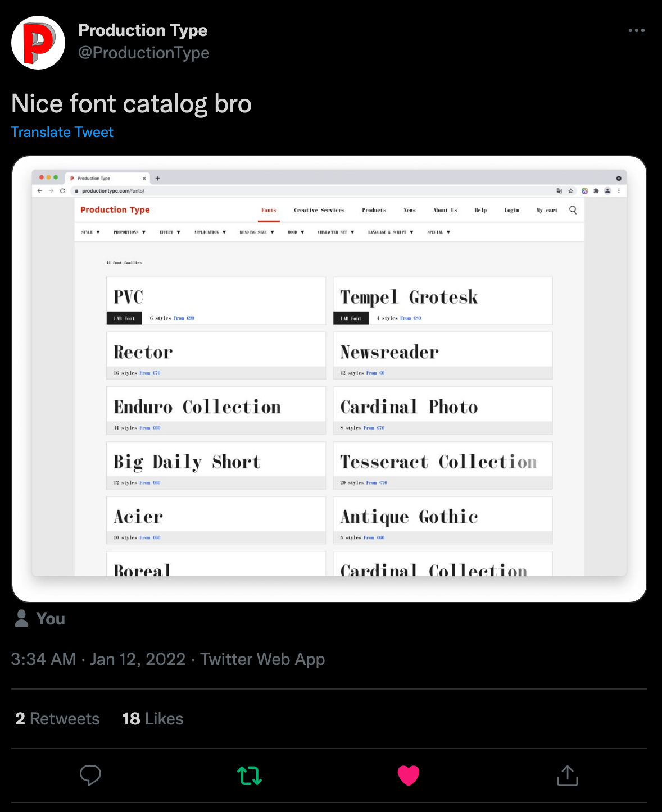Click the colorful extension icon beside the star
The image size is (662, 812).
tap(584, 191)
